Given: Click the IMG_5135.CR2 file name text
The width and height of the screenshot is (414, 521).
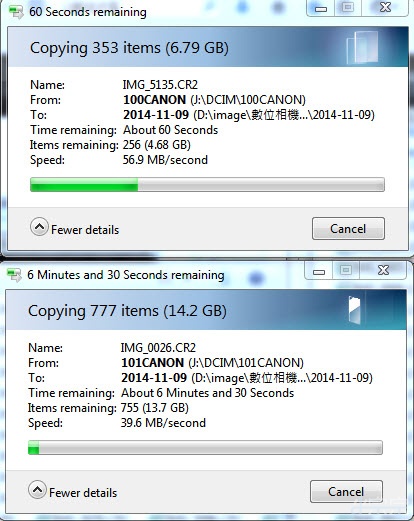Looking at the screenshot, I should [x=160, y=85].
